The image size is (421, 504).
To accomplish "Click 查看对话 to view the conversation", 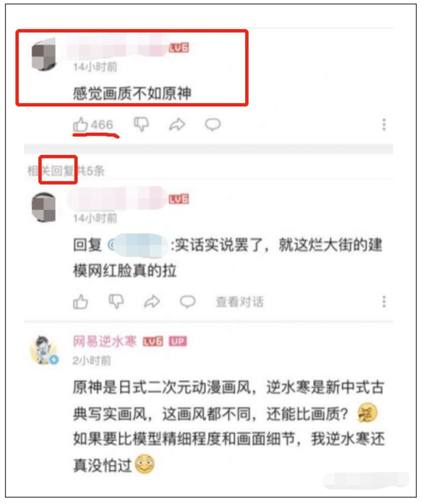I will point(239,302).
